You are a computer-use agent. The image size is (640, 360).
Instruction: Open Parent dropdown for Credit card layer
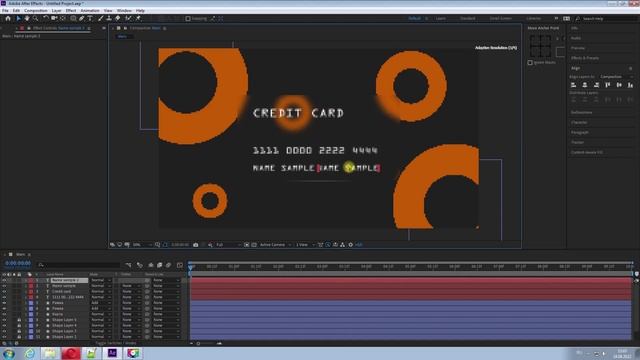(x=166, y=292)
